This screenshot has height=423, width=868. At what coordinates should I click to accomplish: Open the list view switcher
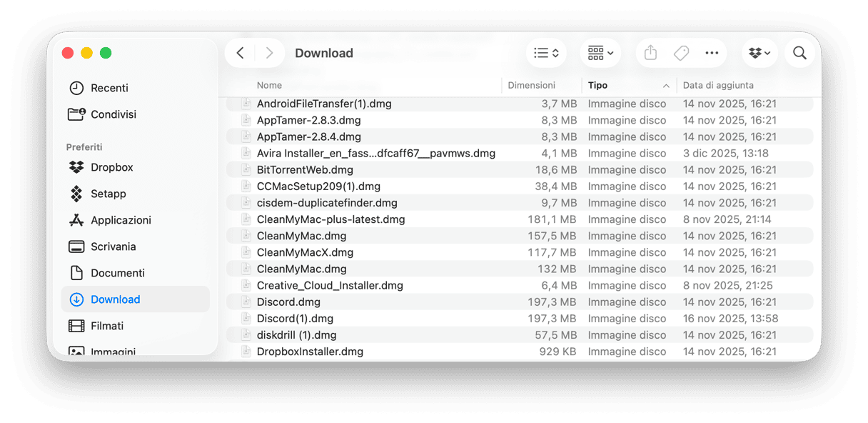[546, 53]
